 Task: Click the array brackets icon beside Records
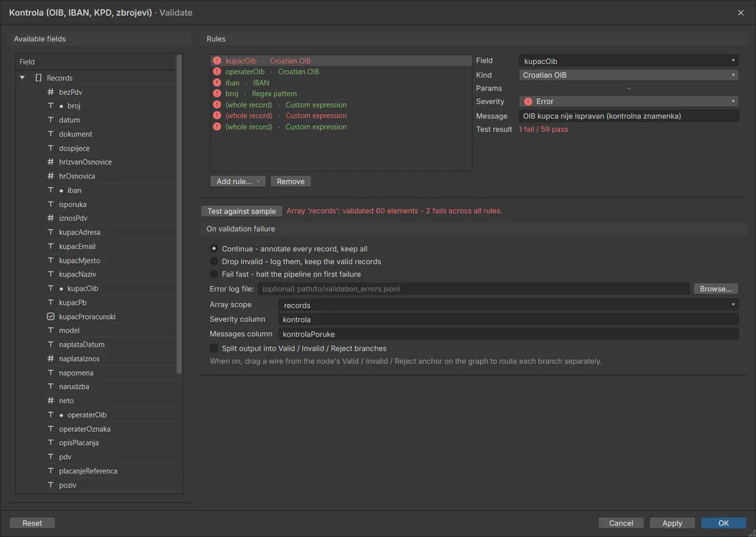pos(38,78)
